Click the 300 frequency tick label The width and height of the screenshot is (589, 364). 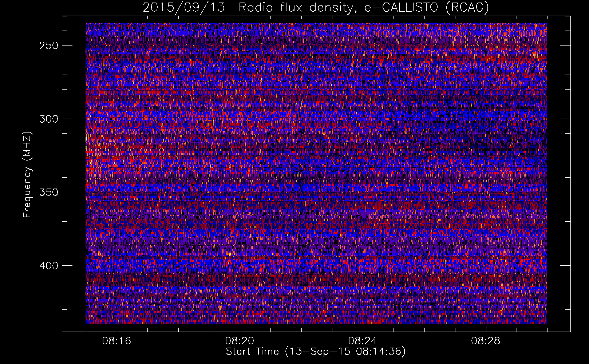click(49, 119)
